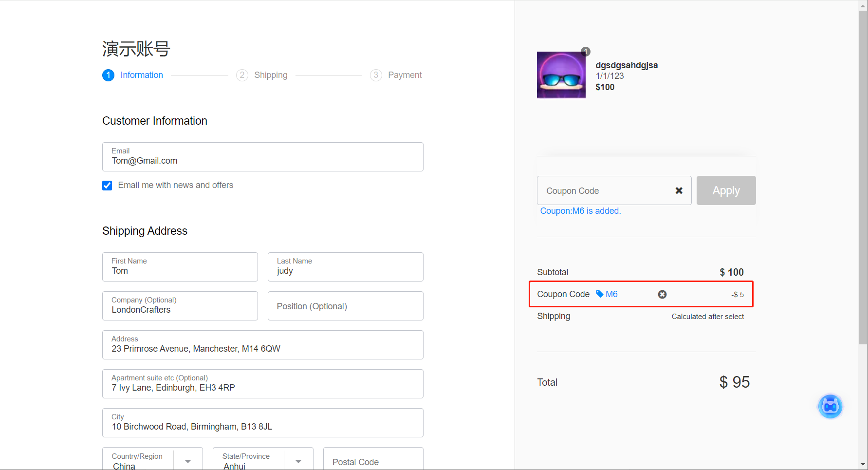The height and width of the screenshot is (470, 868).
Task: Click the product quantity badge
Action: (586, 52)
